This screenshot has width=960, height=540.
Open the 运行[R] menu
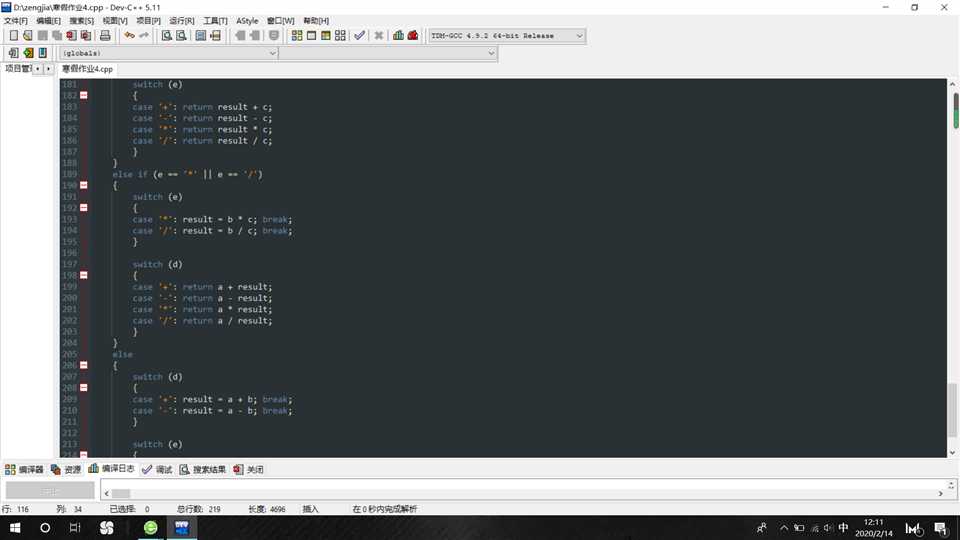click(x=182, y=21)
